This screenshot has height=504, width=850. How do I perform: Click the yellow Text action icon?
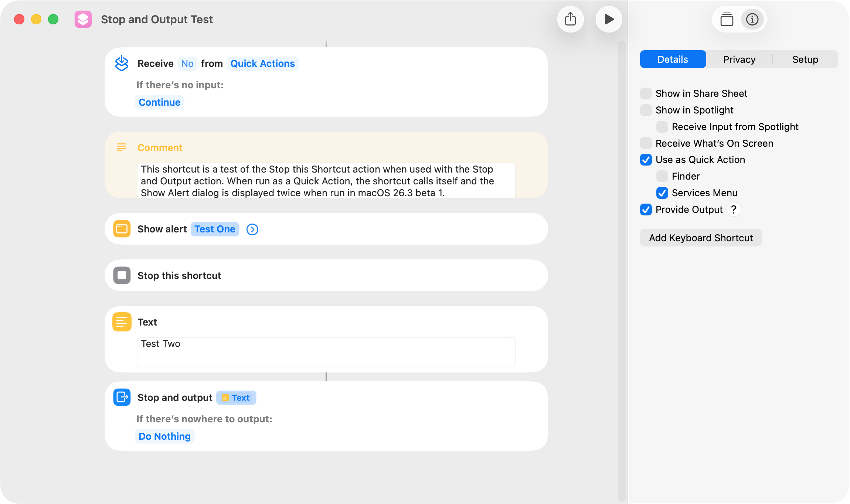point(122,322)
